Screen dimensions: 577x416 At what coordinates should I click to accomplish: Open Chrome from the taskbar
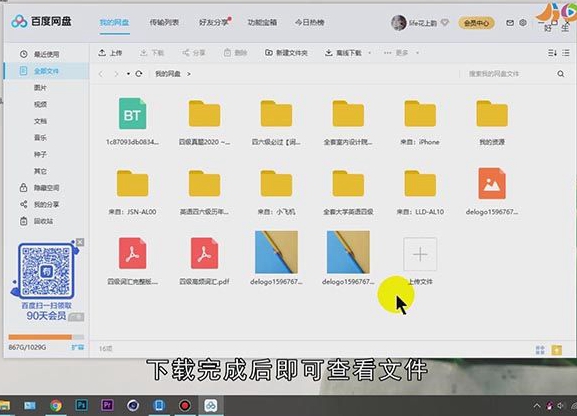[56, 406]
